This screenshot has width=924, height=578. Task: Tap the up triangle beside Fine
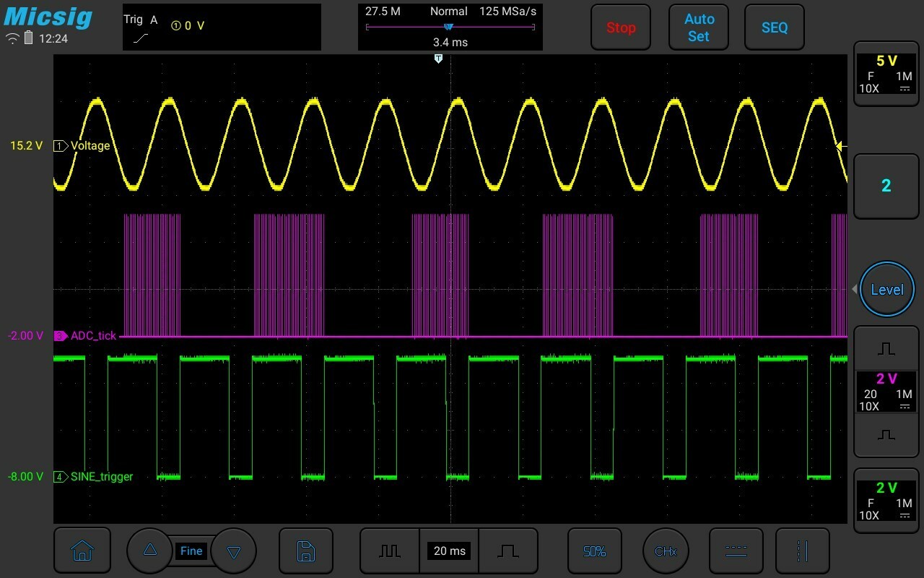150,551
